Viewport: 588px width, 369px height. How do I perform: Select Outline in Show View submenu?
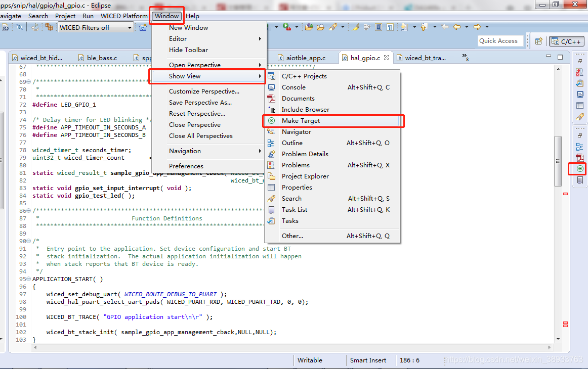[x=332, y=143]
